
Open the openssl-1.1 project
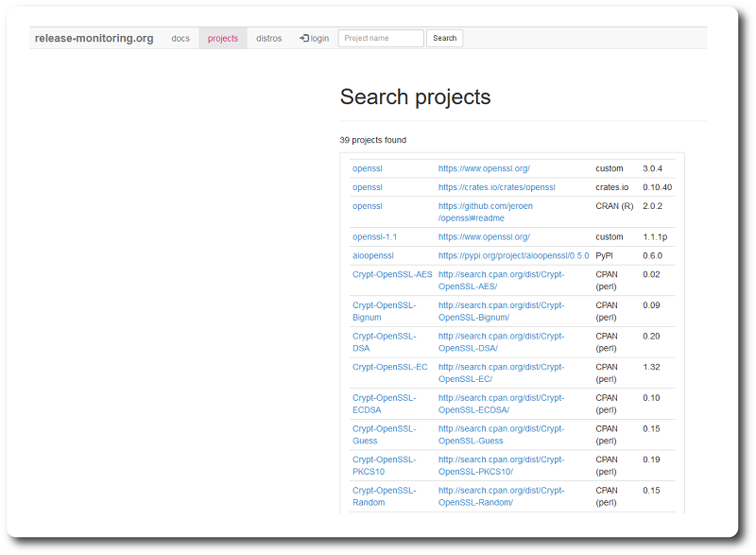point(374,236)
